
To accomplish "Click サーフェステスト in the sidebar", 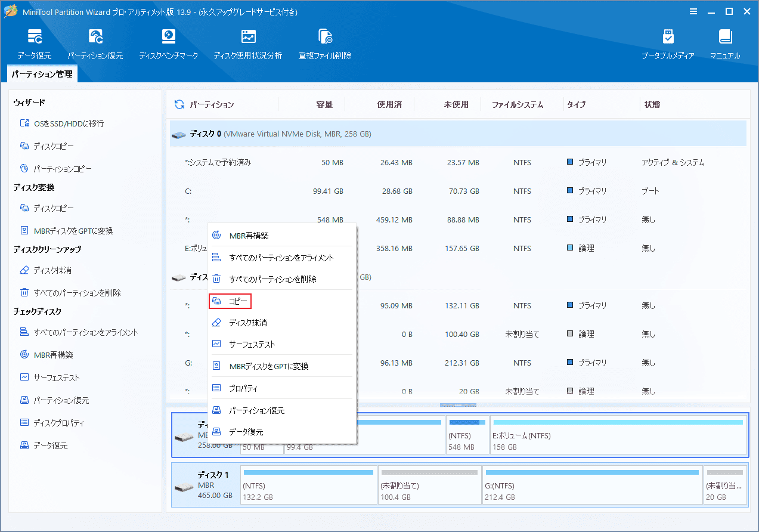I will click(x=49, y=378).
